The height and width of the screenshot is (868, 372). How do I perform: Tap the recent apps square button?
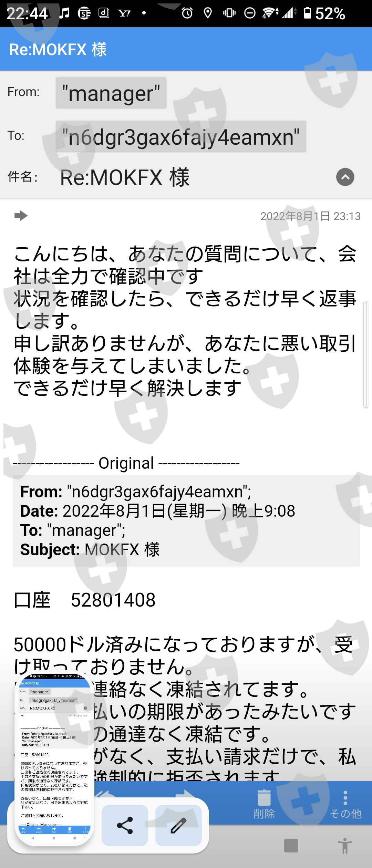[x=291, y=846]
